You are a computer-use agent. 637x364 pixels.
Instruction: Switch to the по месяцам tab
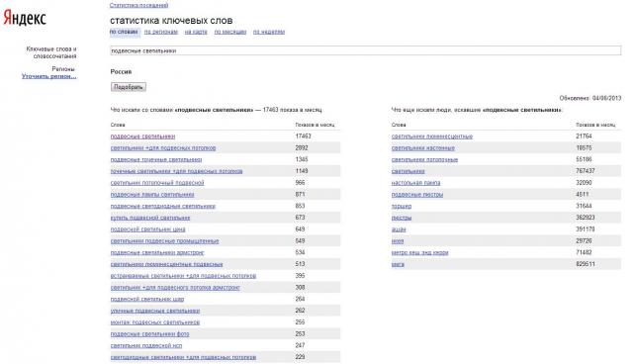pyautogui.click(x=229, y=32)
